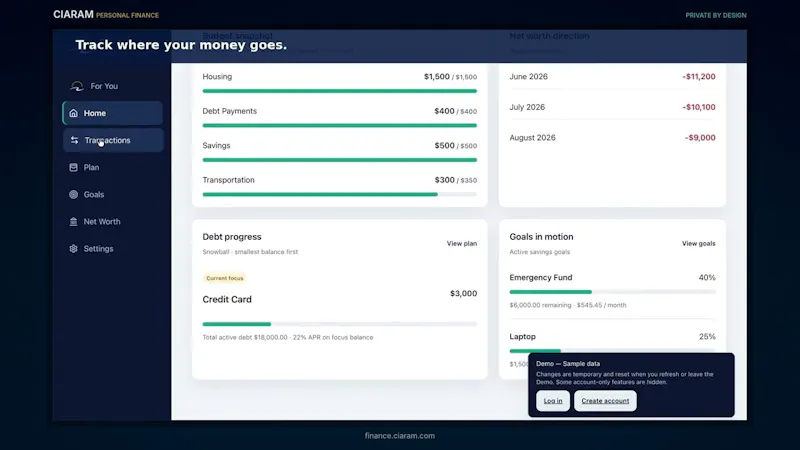The image size is (800, 450).
Task: Click the August 2026 row label
Action: coord(532,138)
